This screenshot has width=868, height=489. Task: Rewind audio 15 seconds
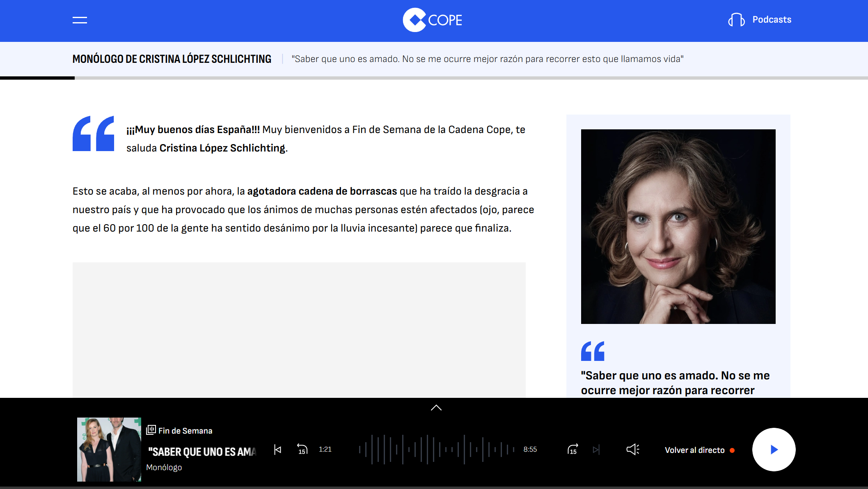point(302,450)
